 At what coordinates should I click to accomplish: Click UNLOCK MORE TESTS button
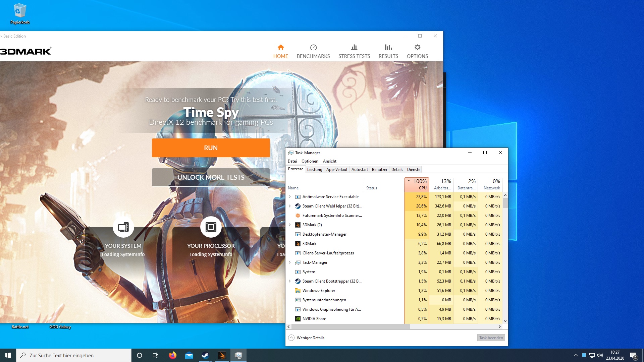tap(211, 177)
